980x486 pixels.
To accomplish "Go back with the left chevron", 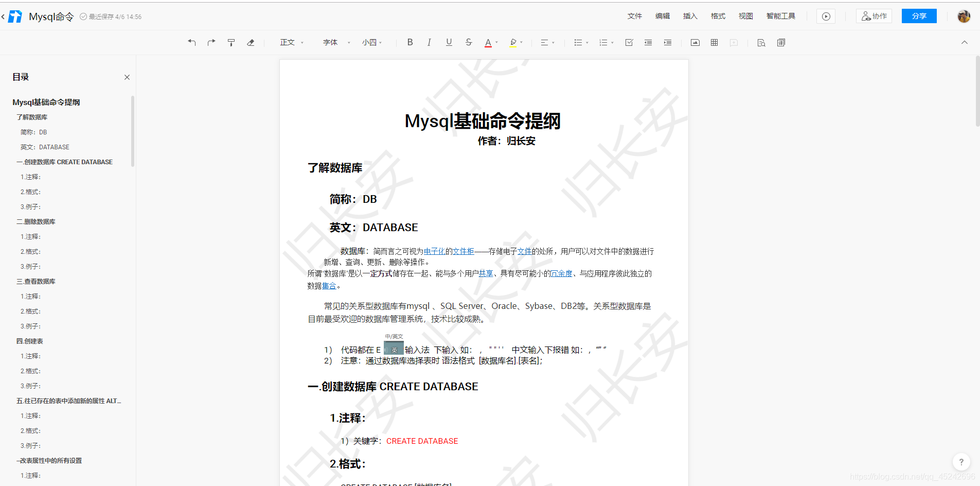I will tap(3, 16).
